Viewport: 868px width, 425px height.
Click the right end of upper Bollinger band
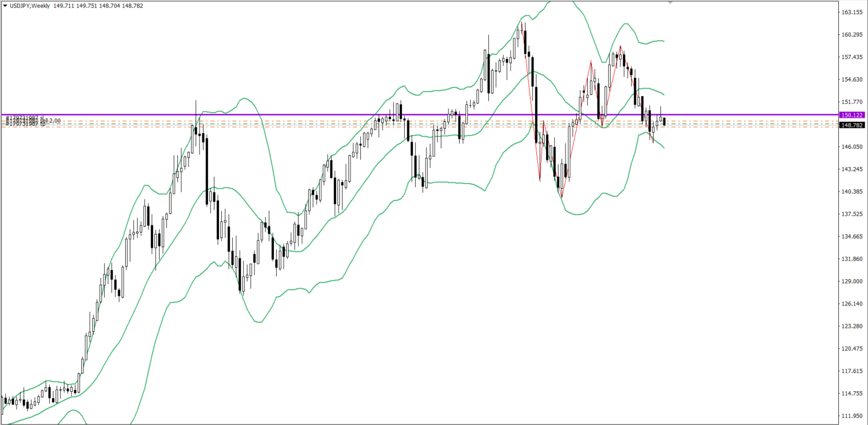pyautogui.click(x=663, y=41)
